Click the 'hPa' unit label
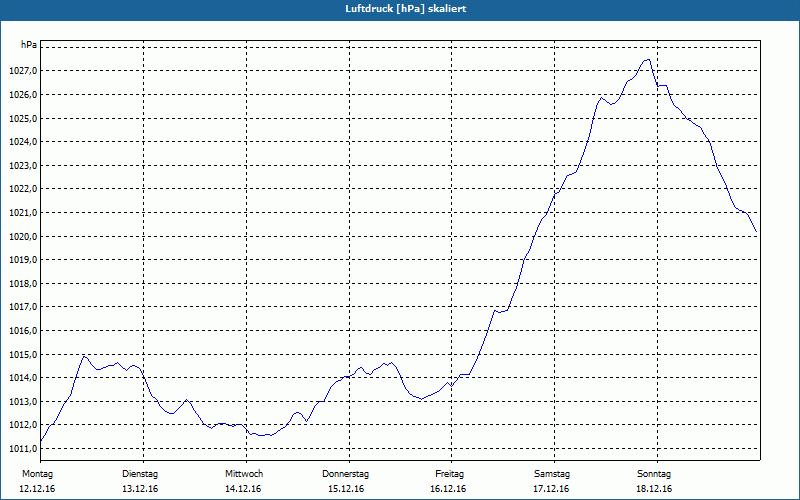This screenshot has width=800, height=500. (29, 45)
